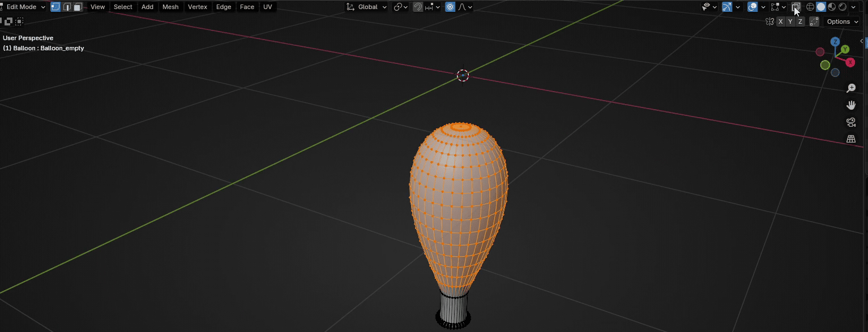Screen dimensions: 868x332
Task: Select rendered viewport shading mode
Action: pos(843,7)
